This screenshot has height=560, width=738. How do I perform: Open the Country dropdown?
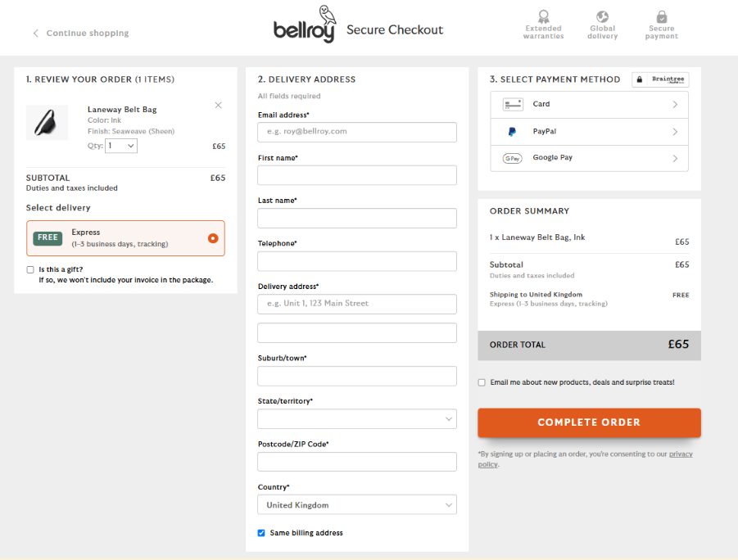click(357, 505)
